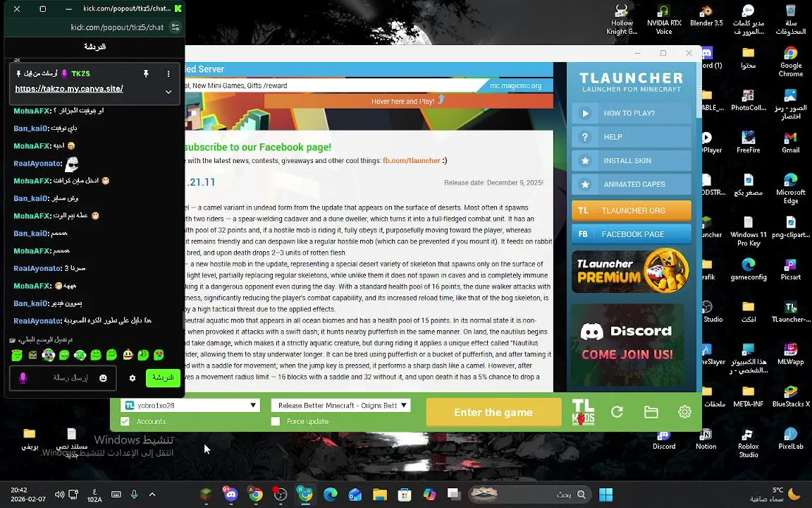The height and width of the screenshot is (508, 812).
Task: Enable the Force update checkbox
Action: pos(276,421)
